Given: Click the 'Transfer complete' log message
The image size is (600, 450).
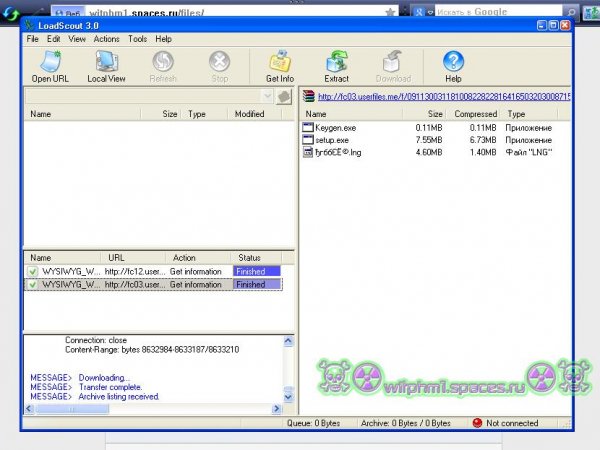Looking at the screenshot, I should [110, 387].
